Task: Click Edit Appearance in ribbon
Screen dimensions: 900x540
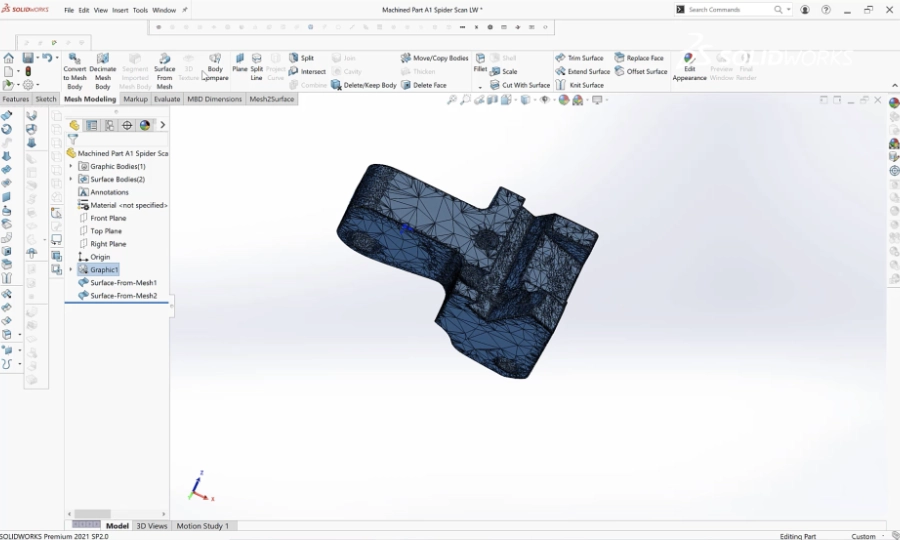Action: [689, 67]
